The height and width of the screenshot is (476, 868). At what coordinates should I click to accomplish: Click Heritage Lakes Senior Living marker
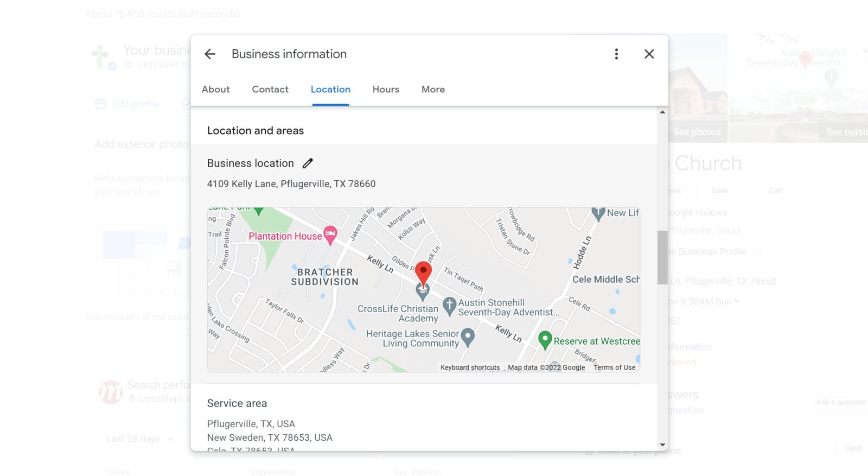(468, 337)
